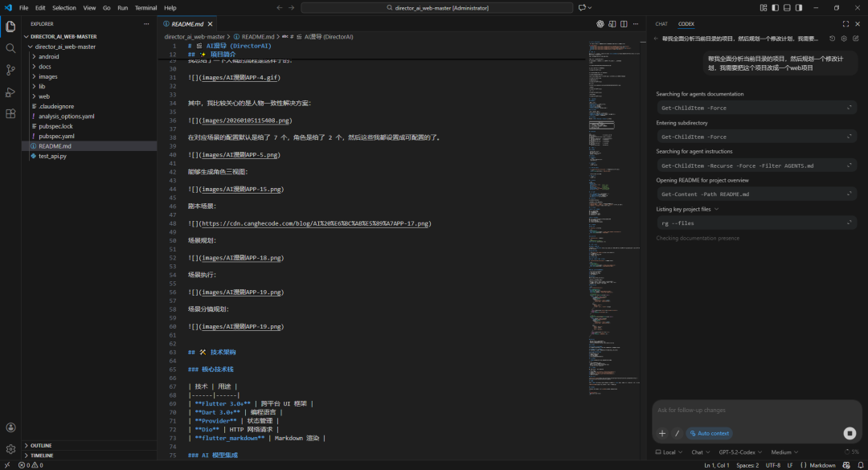This screenshot has width=868, height=470.
Task: Open the Accounts menu icon
Action: point(10,427)
